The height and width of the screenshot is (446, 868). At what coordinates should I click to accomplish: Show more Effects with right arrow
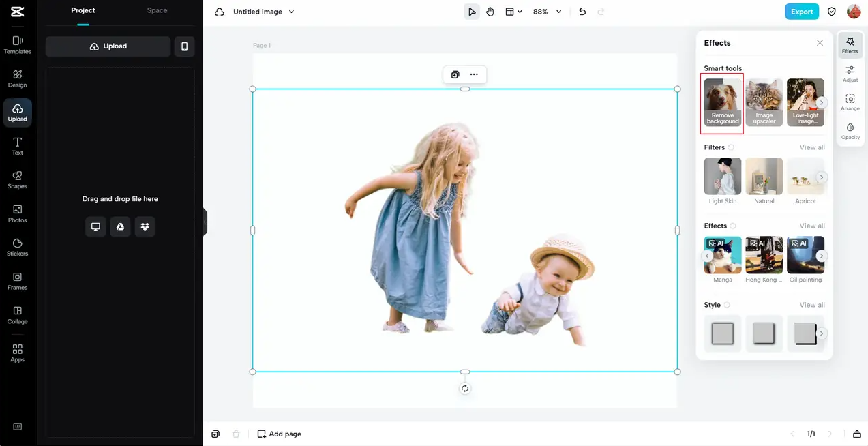coord(822,256)
